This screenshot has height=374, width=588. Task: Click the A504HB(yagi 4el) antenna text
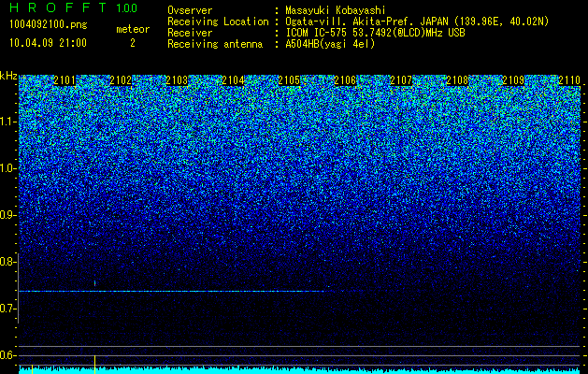point(330,44)
